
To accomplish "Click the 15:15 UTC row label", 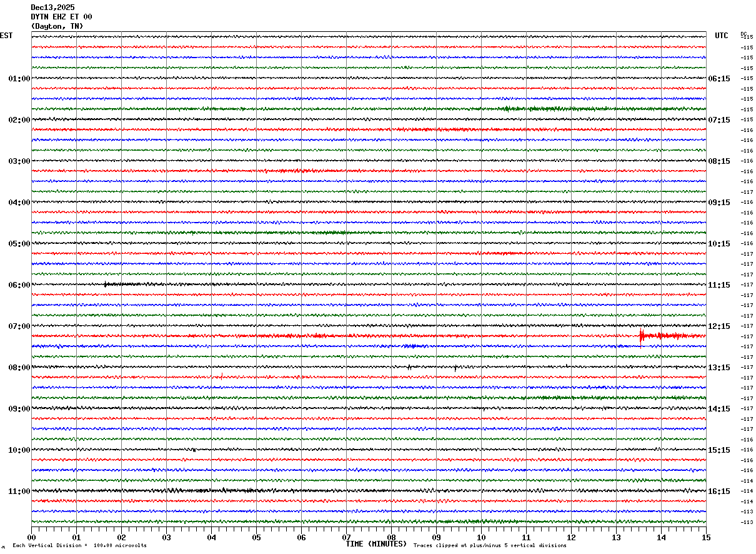I will [x=719, y=450].
